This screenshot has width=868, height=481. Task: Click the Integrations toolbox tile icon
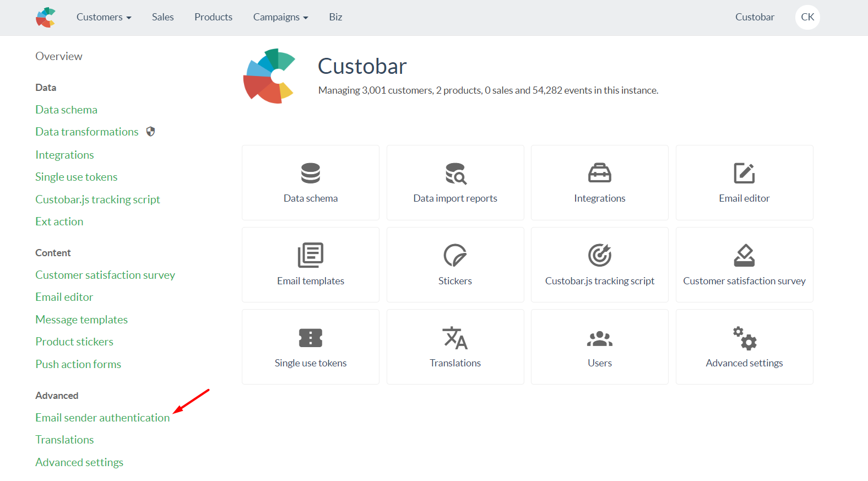600,173
